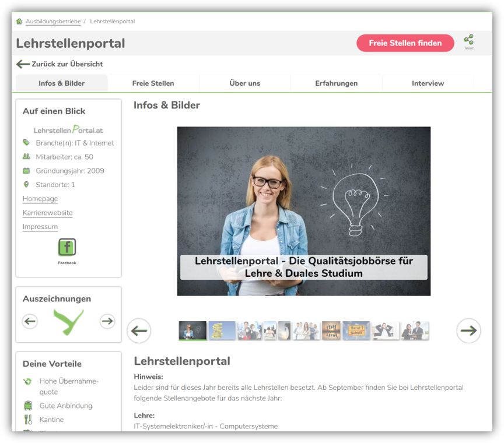Select the second gallery thumbnail
Image resolution: width=504 pixels, height=443 pixels.
click(x=222, y=331)
